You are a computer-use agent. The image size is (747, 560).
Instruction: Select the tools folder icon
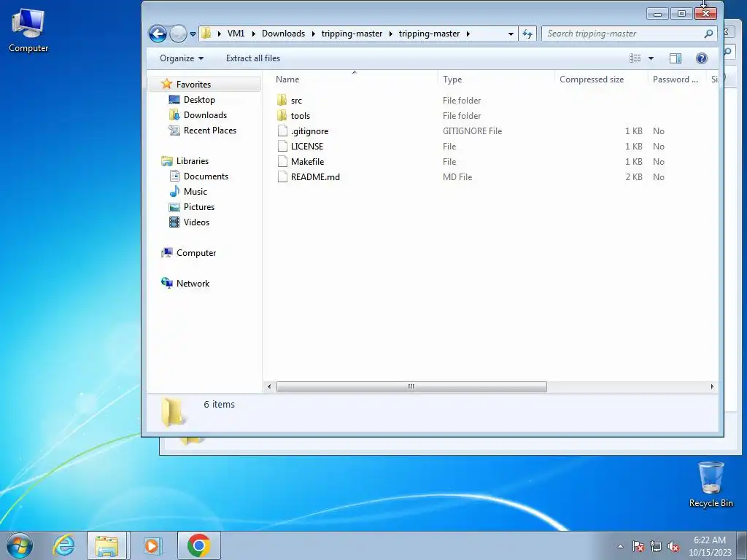click(x=282, y=115)
